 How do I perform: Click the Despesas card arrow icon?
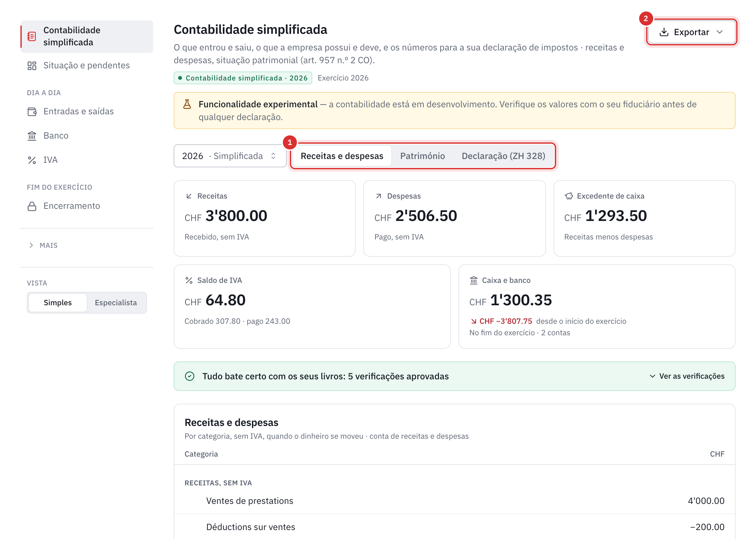click(x=378, y=196)
